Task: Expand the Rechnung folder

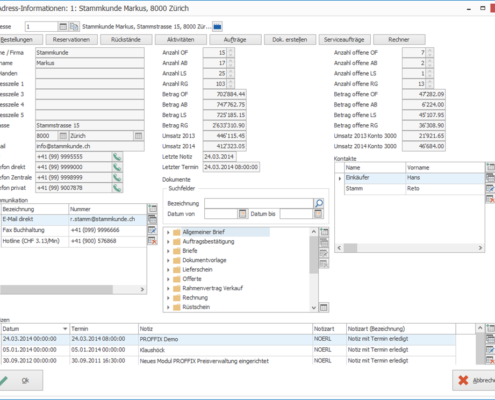Action: tap(168, 298)
